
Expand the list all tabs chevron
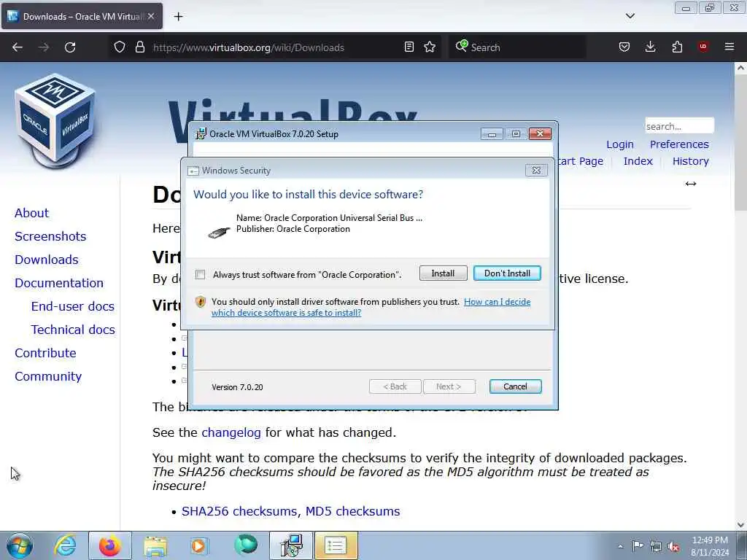pyautogui.click(x=630, y=16)
